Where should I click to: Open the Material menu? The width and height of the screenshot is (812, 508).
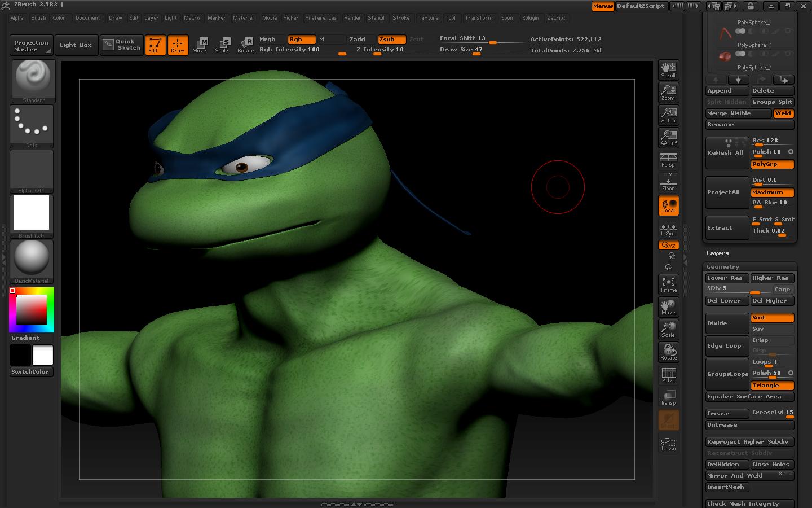click(243, 18)
